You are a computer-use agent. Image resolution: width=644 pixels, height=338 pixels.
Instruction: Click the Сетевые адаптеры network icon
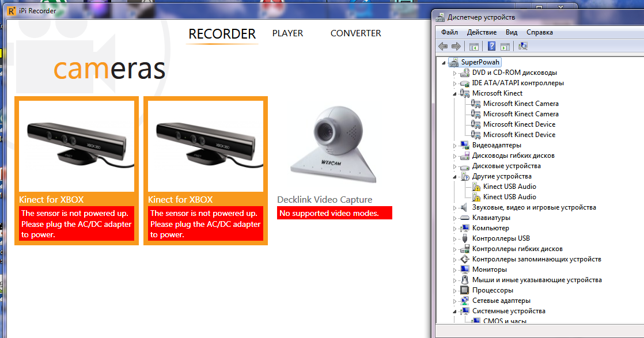[464, 301]
